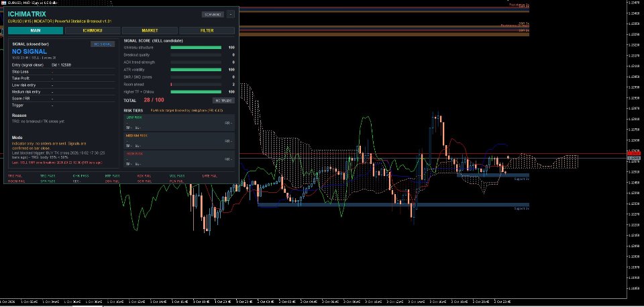Select the LOW RISK tier card
The image size is (644, 307).
(179, 123)
